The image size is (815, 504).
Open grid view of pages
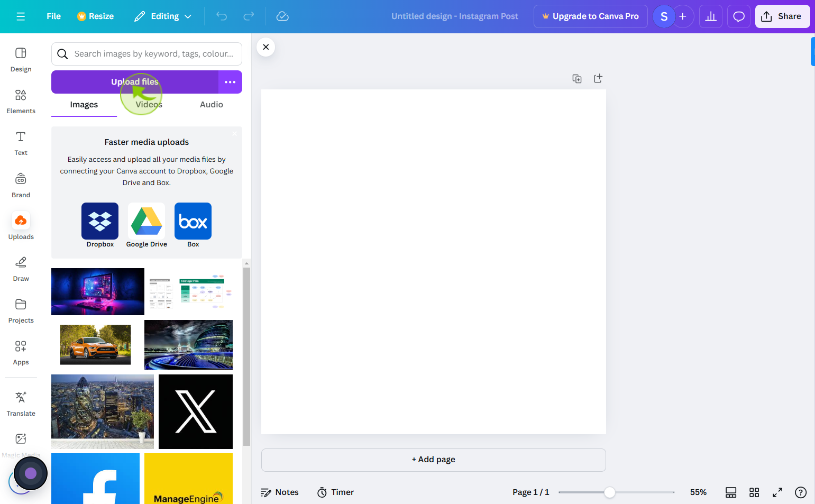pos(754,492)
